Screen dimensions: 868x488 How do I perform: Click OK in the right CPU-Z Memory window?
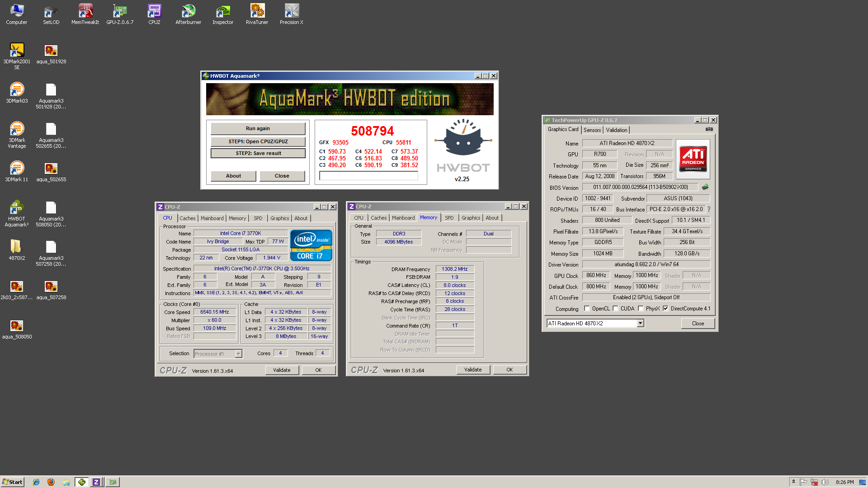click(509, 370)
